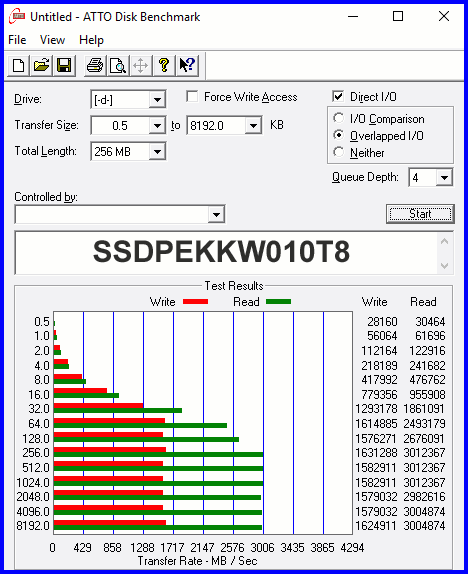The width and height of the screenshot is (468, 574).
Task: Click the 1024.0 transfer size row label
Action: 33,482
